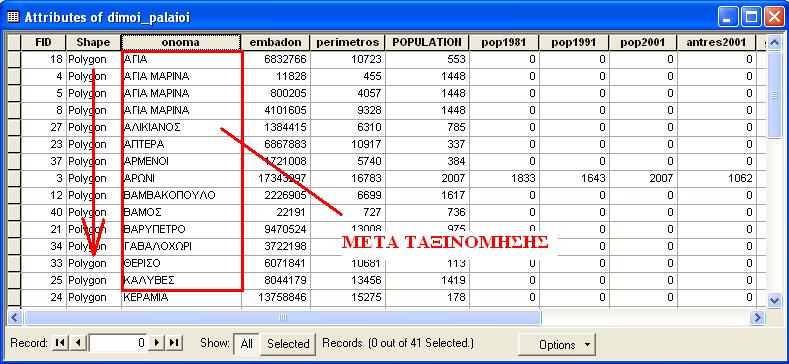
Task: Click the horizontal scrollbar left arrow
Action: click(15, 318)
